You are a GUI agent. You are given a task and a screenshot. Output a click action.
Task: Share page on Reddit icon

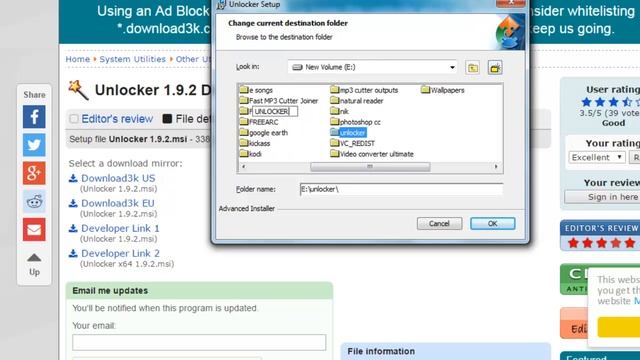coord(34,201)
